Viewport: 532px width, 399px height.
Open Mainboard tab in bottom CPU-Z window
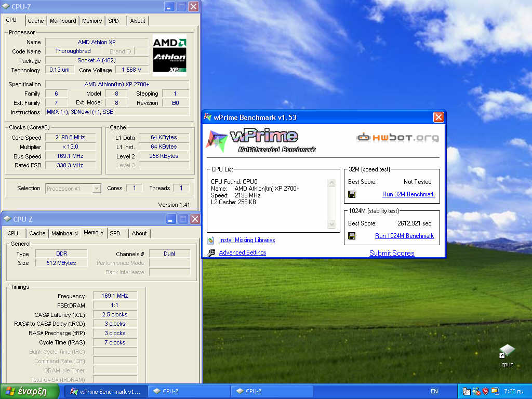(x=65, y=233)
